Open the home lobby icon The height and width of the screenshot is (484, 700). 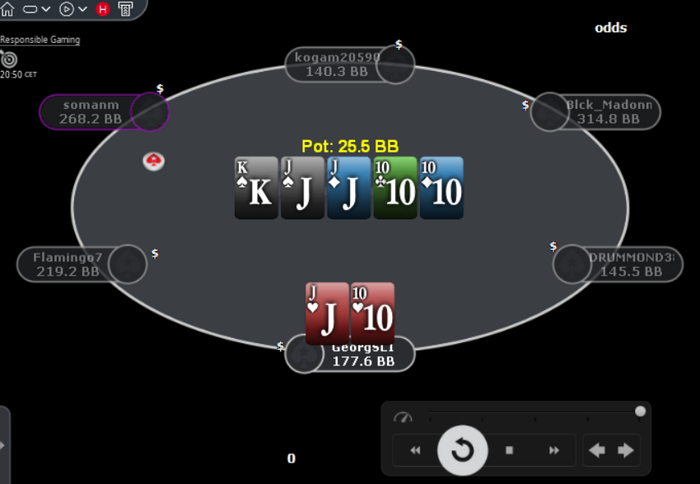[7, 8]
